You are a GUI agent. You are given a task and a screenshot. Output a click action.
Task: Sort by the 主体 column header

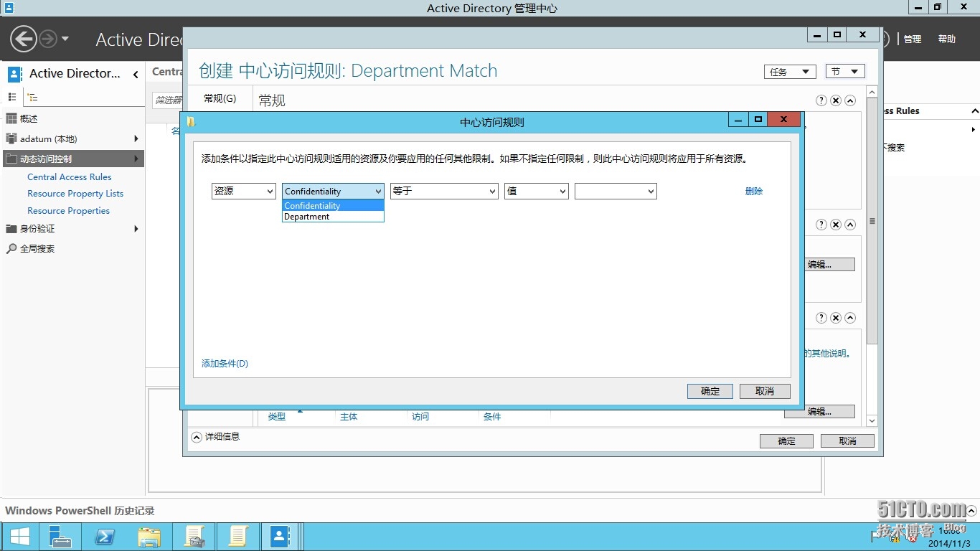[349, 417]
